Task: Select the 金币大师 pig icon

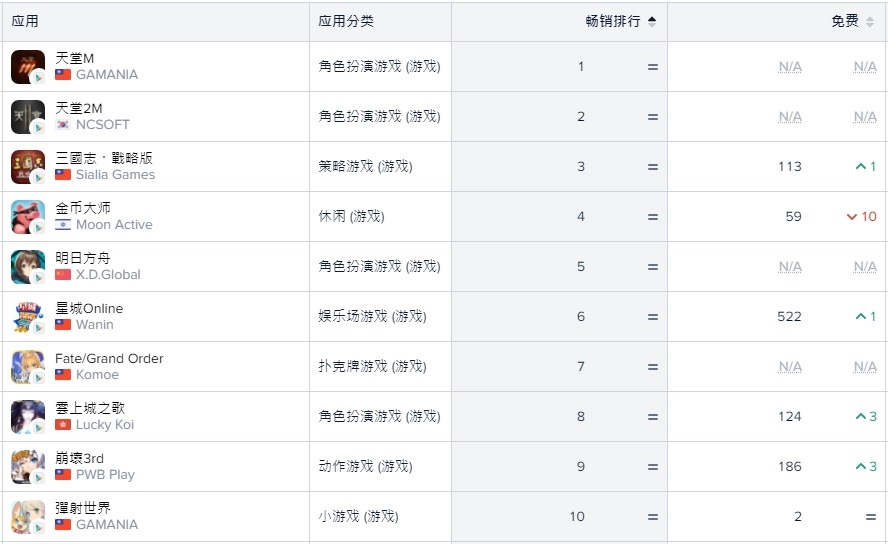Action: 28,217
